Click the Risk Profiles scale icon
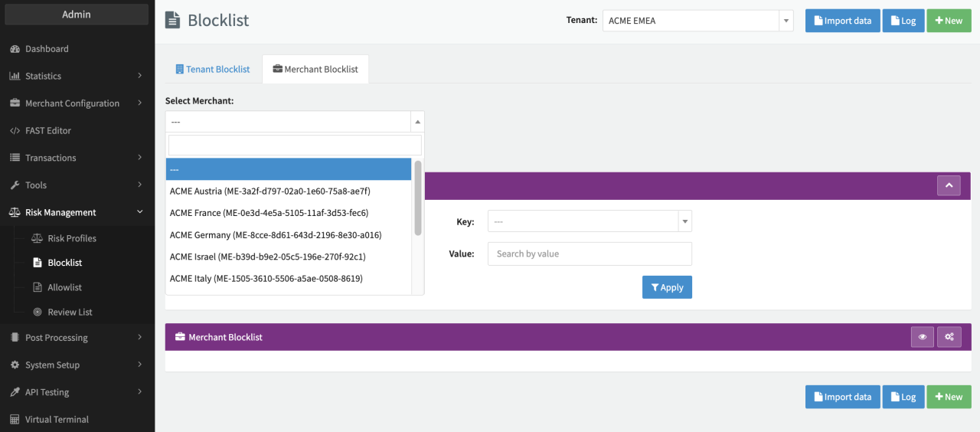This screenshot has width=980, height=432. point(37,238)
